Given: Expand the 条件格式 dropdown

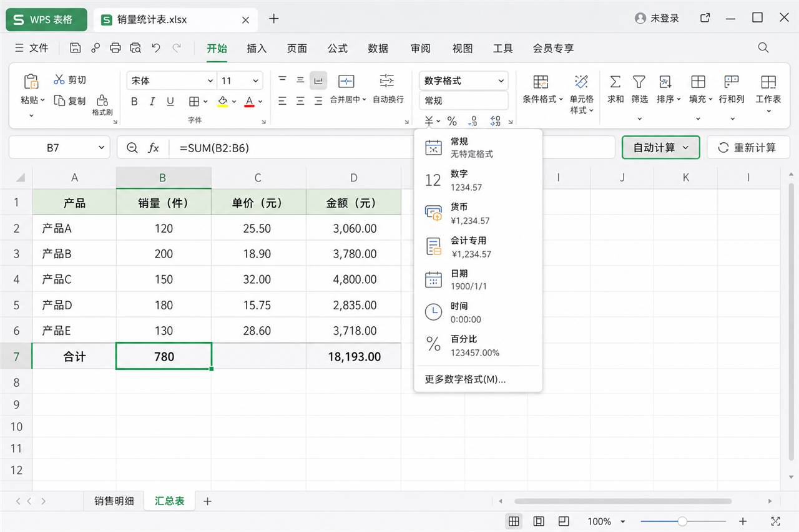Looking at the screenshot, I should (x=561, y=99).
